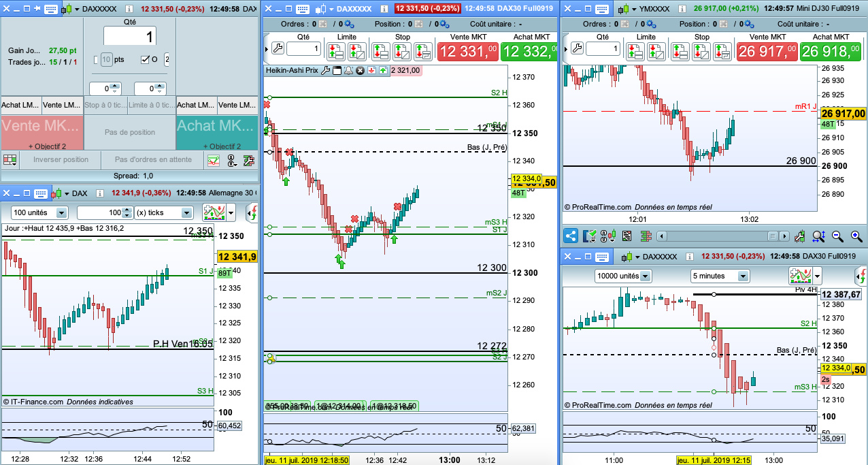Click green Achat MKT 12 332 button
This screenshot has height=465, width=868.
529,52
